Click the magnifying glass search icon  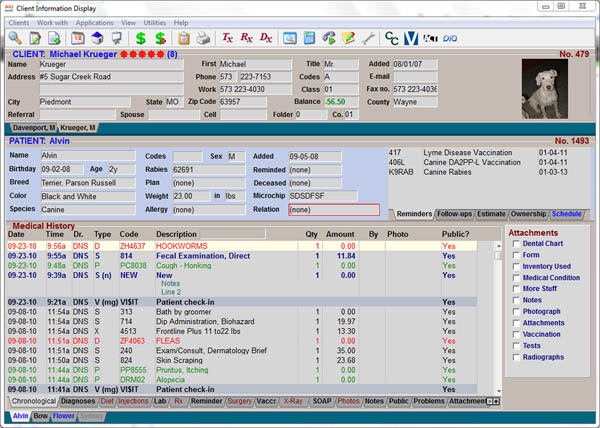click(15, 38)
